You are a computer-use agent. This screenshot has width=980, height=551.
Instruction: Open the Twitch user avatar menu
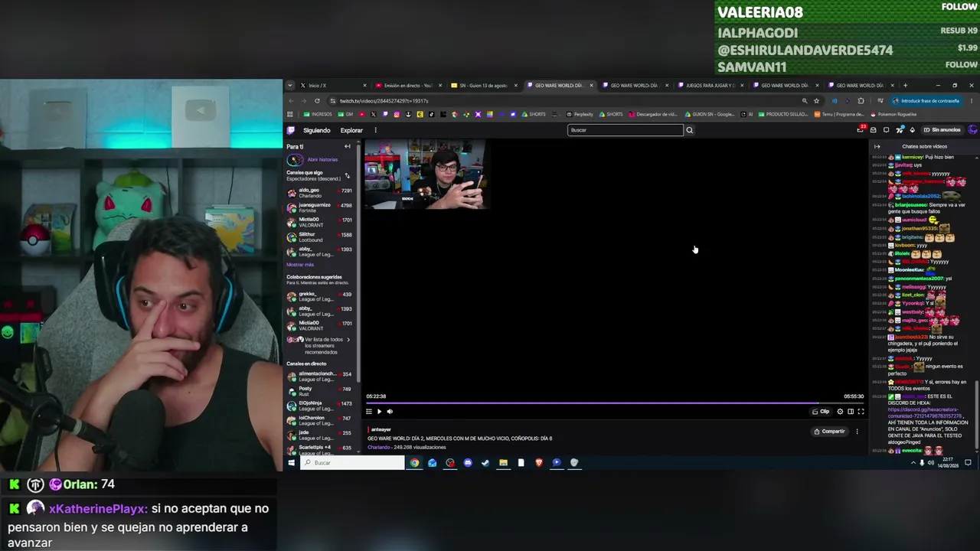click(x=972, y=130)
